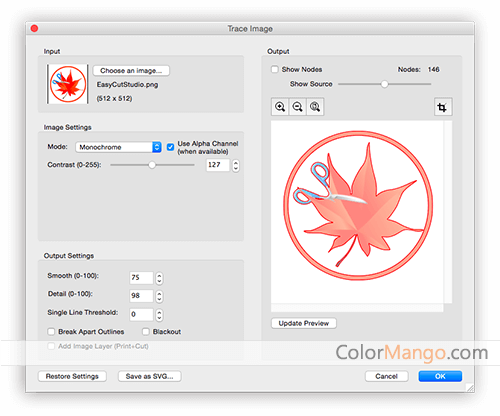Click the Restore Settings button
Viewport: 500px width, 416px height.
[72, 376]
